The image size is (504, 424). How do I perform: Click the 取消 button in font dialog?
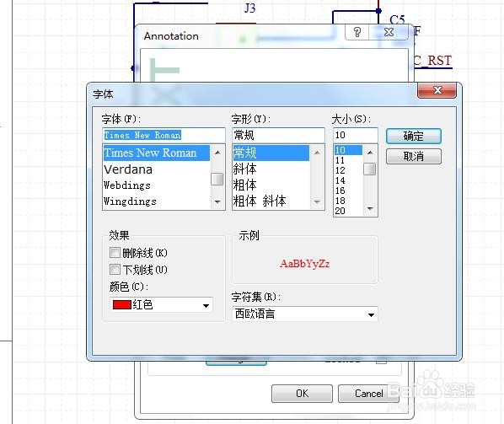click(x=413, y=157)
